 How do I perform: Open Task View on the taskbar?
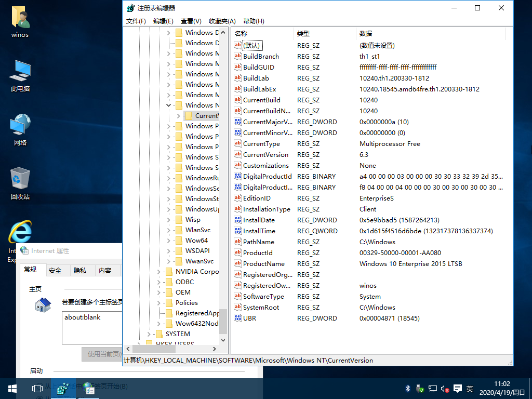[37, 389]
